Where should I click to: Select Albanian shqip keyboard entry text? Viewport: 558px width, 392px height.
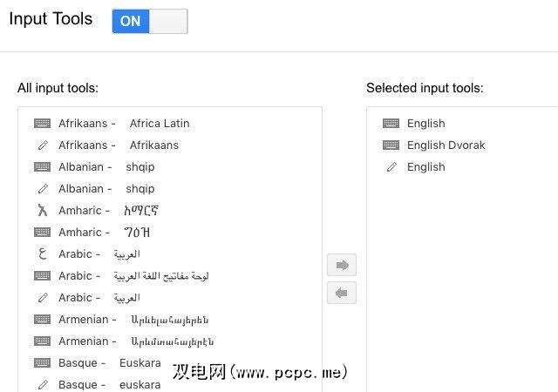[106, 167]
